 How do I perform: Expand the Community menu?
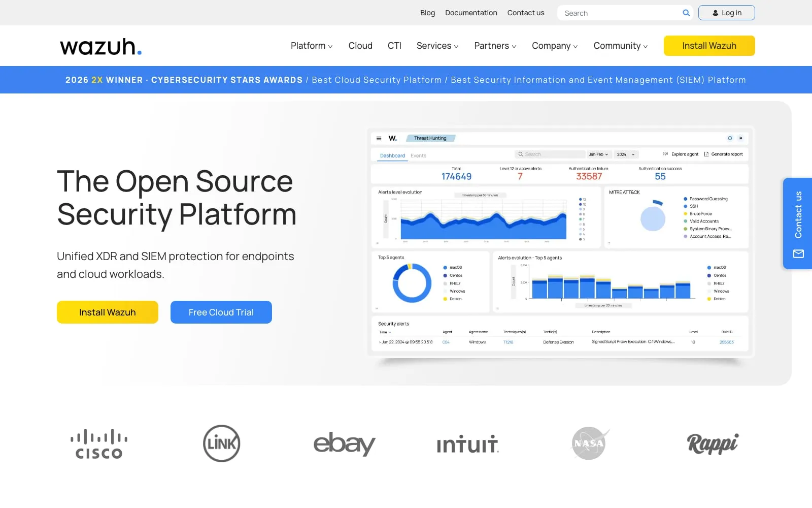621,46
